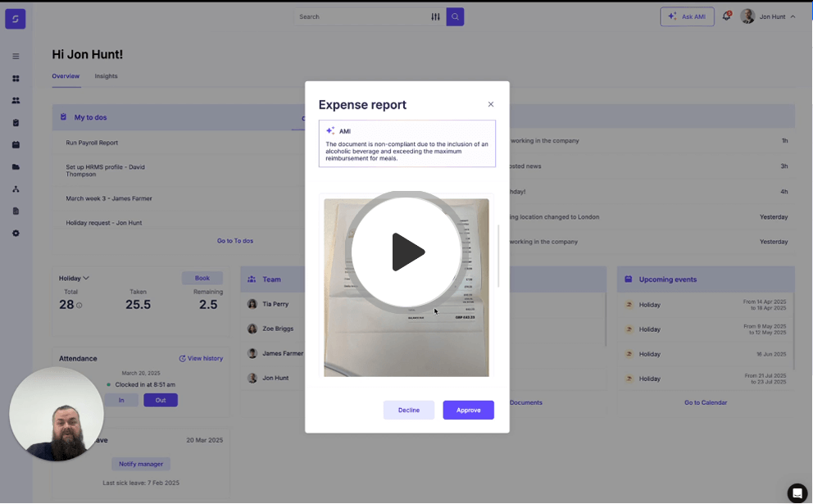Image resolution: width=813 pixels, height=504 pixels.
Task: Close the Expense report dialog
Action: (491, 104)
